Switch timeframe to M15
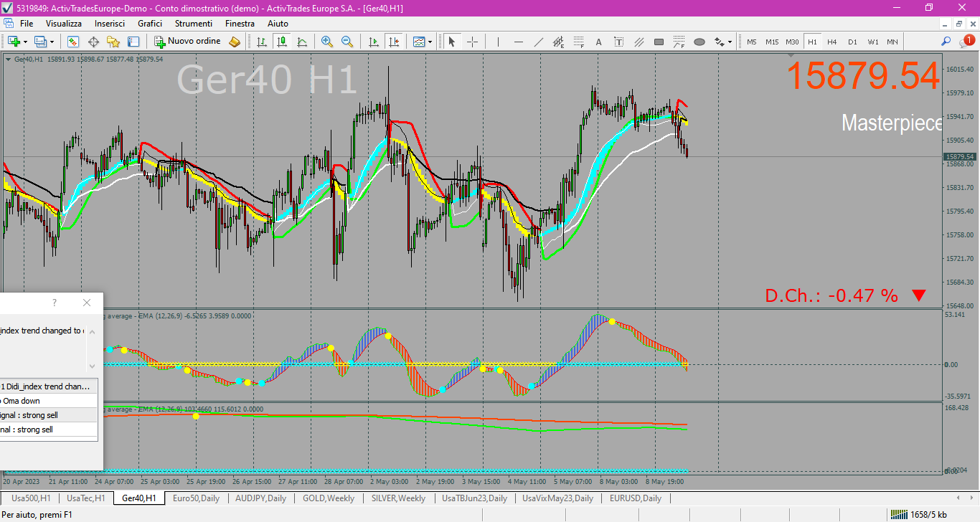 pos(772,42)
